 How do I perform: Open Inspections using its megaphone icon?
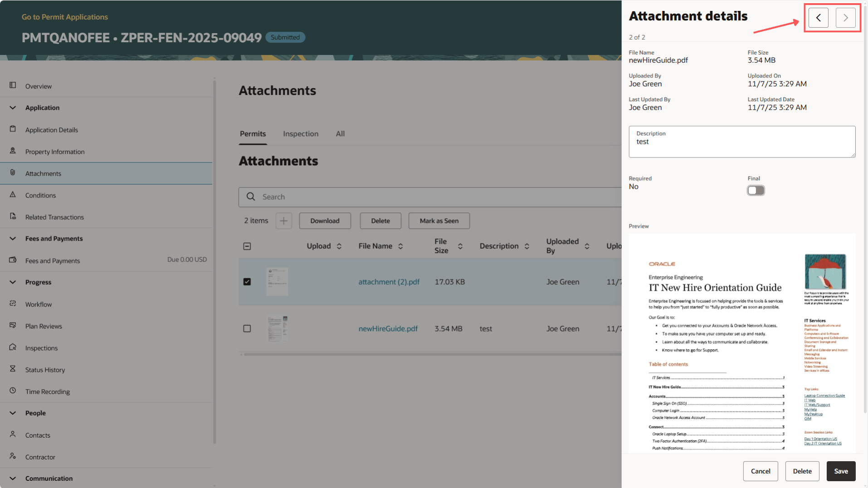coord(13,347)
